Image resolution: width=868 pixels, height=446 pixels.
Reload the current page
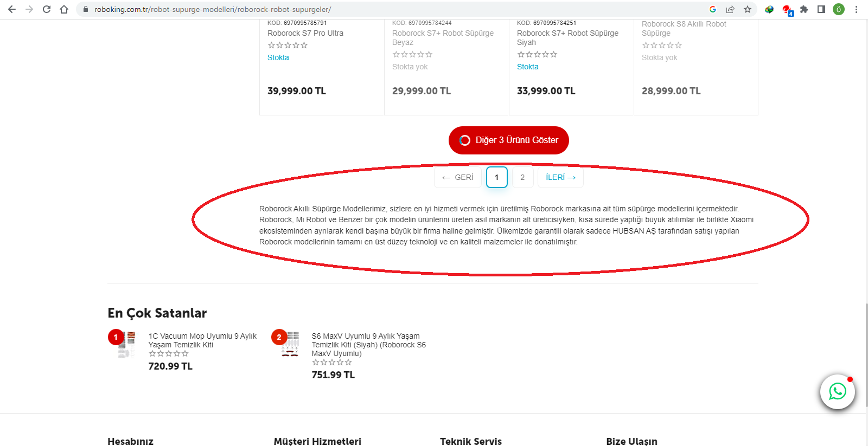pyautogui.click(x=47, y=9)
